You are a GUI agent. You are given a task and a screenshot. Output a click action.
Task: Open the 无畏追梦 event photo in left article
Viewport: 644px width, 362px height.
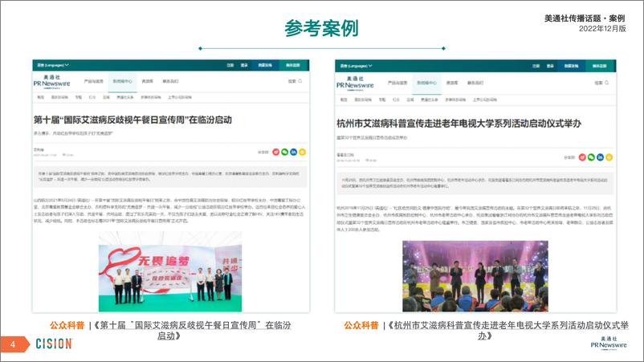point(170,272)
